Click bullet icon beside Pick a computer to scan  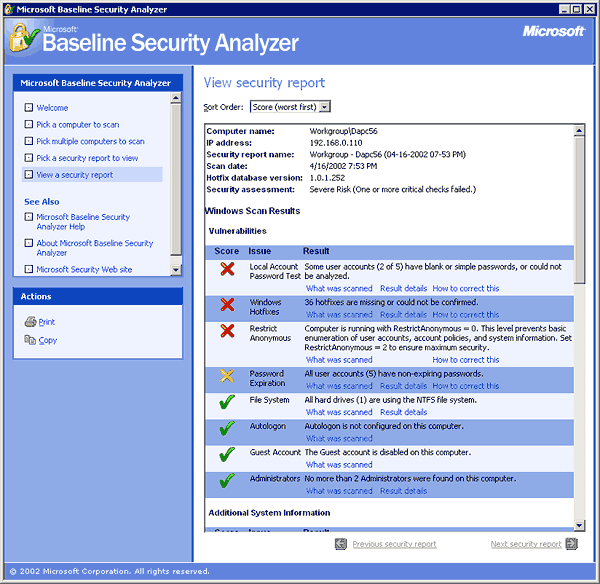point(29,124)
